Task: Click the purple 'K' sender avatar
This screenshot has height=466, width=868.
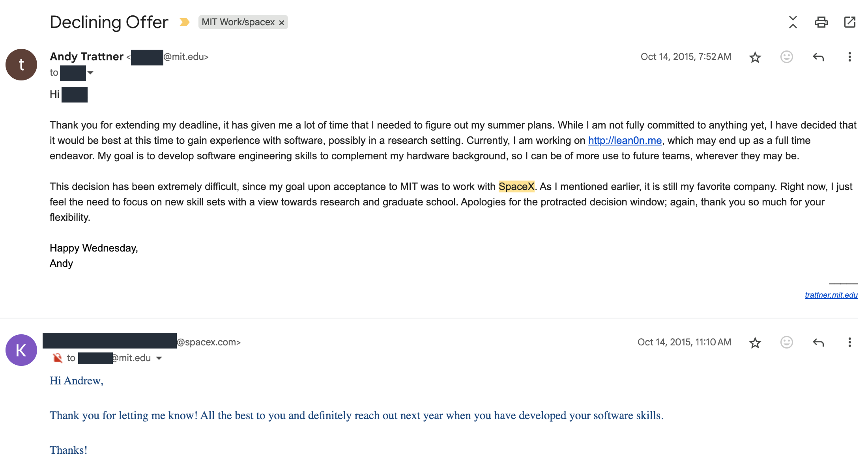Action: [21, 350]
